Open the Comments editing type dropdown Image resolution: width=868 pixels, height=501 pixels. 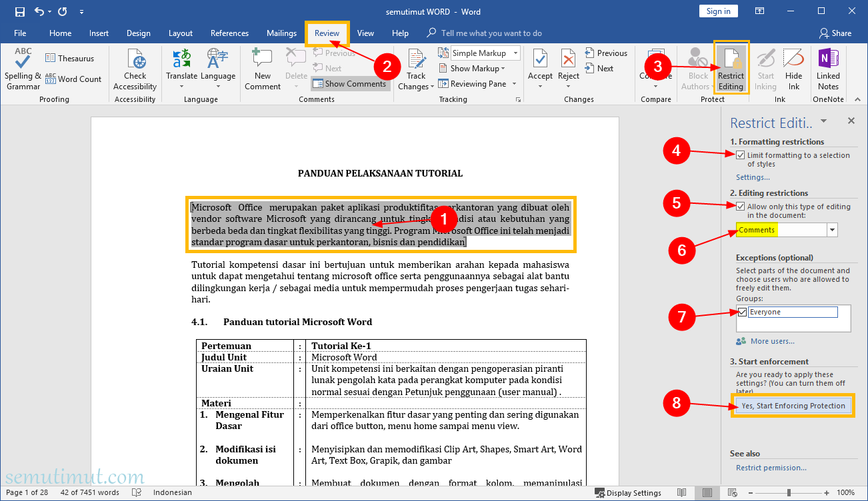coord(832,231)
